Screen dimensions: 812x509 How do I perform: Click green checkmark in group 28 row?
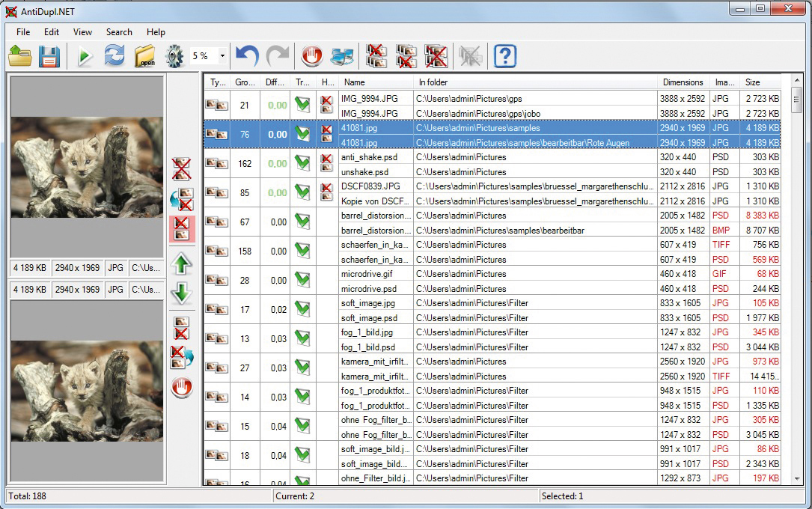tap(302, 280)
